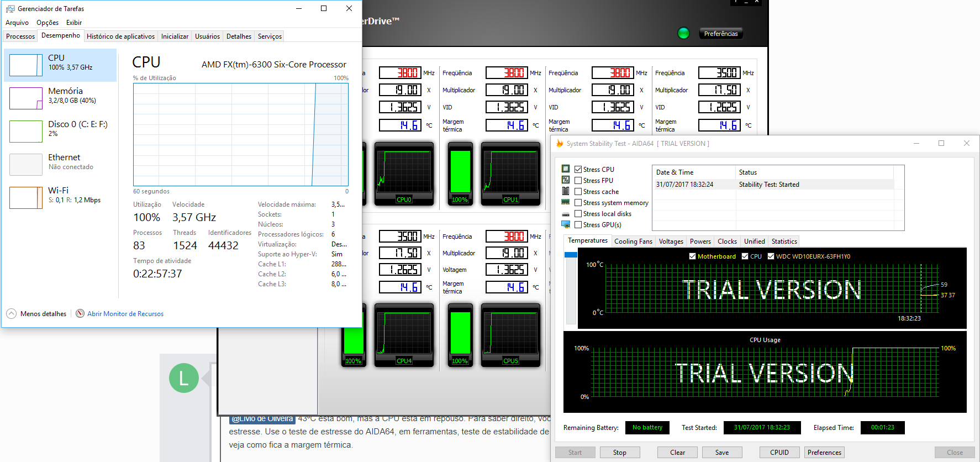Collapse view with Menos detalhes chevron
Screen dimensions: 980x462
coord(11,314)
